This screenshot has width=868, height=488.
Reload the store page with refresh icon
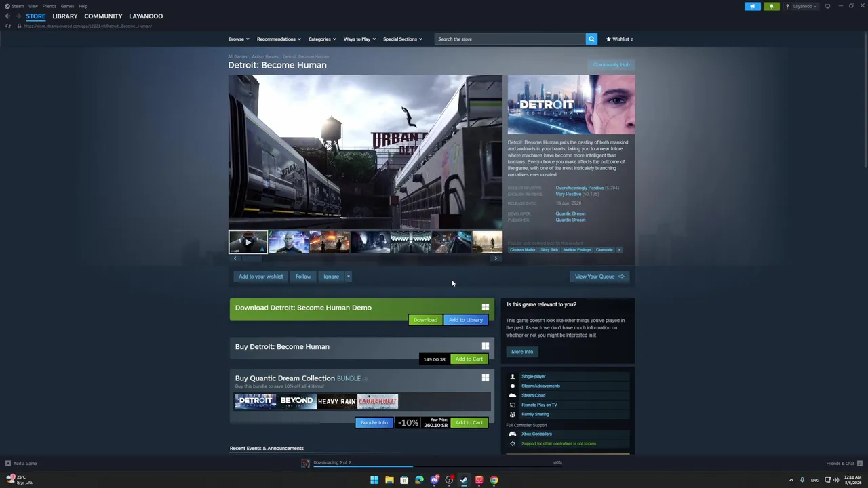[8, 26]
